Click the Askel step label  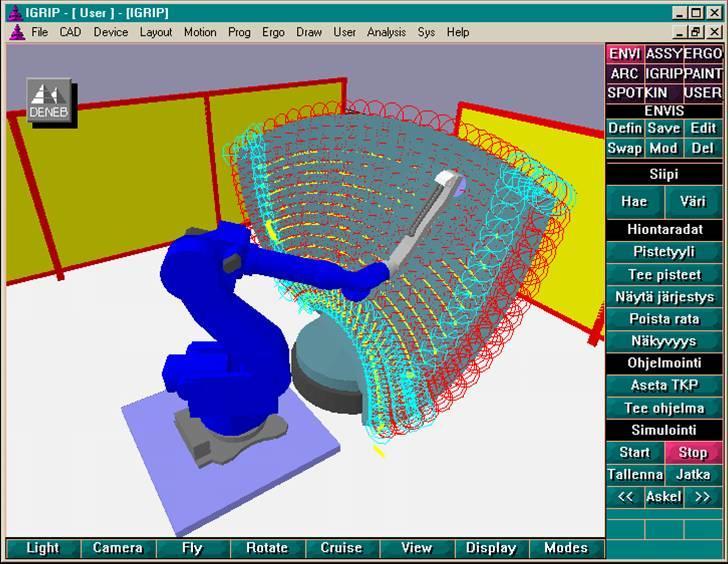pyautogui.click(x=663, y=497)
